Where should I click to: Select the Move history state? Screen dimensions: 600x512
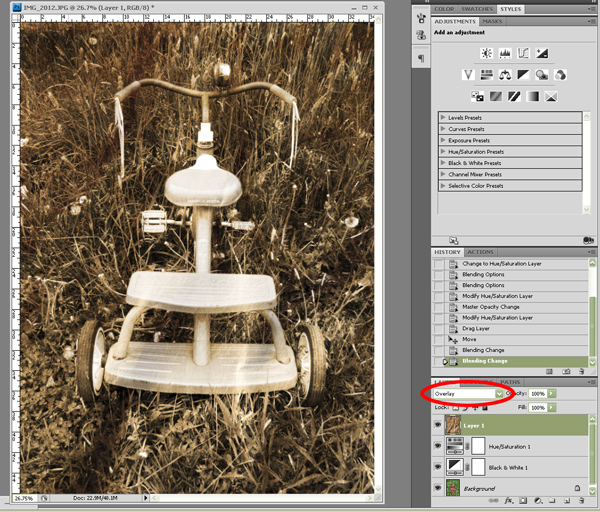click(468, 339)
